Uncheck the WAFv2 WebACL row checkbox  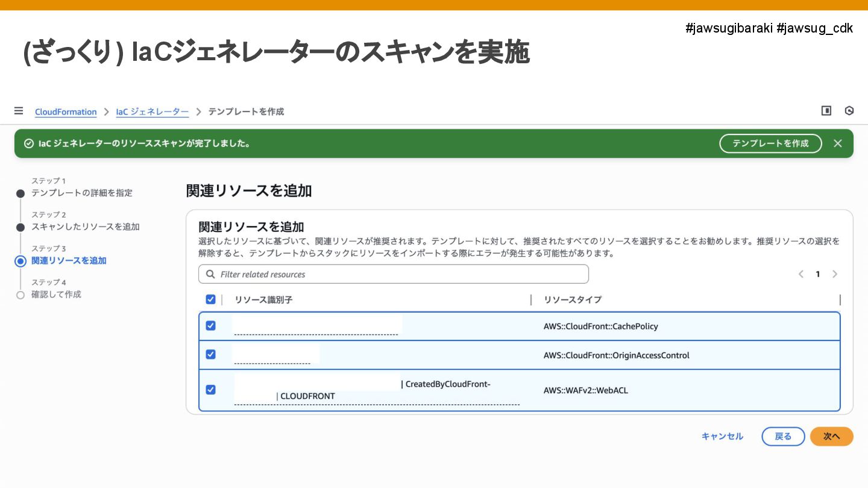point(210,390)
